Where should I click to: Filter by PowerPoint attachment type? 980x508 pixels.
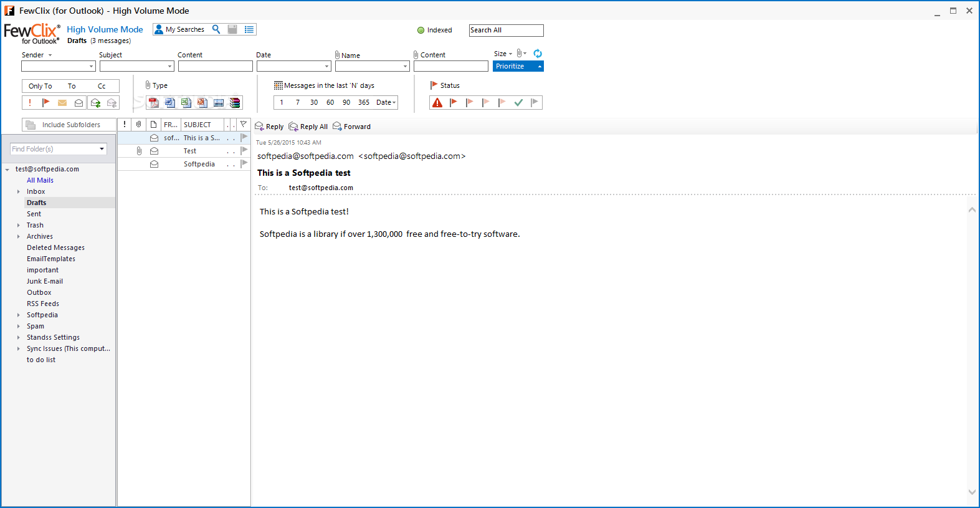tap(202, 103)
